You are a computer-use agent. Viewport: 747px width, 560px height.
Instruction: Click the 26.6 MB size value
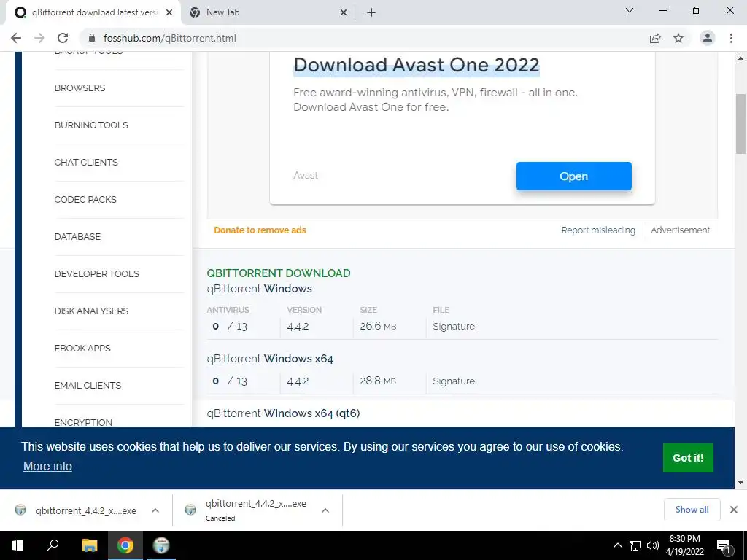(378, 326)
